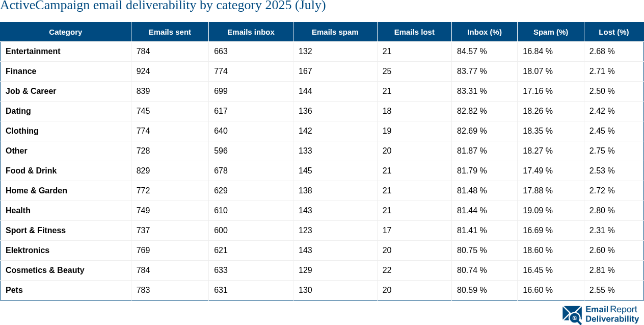Click the 16.60 % spam value for Pets
The image size is (644, 325).
click(x=538, y=290)
